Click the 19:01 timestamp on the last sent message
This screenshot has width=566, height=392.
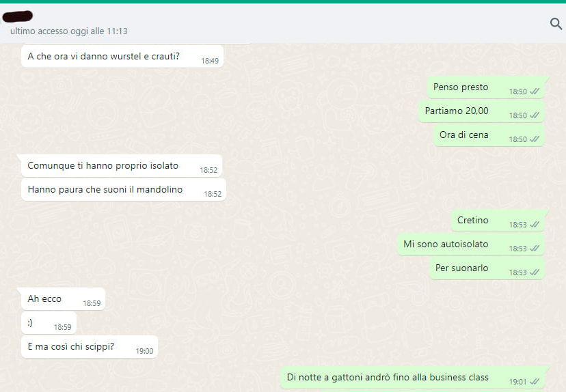tap(517, 382)
